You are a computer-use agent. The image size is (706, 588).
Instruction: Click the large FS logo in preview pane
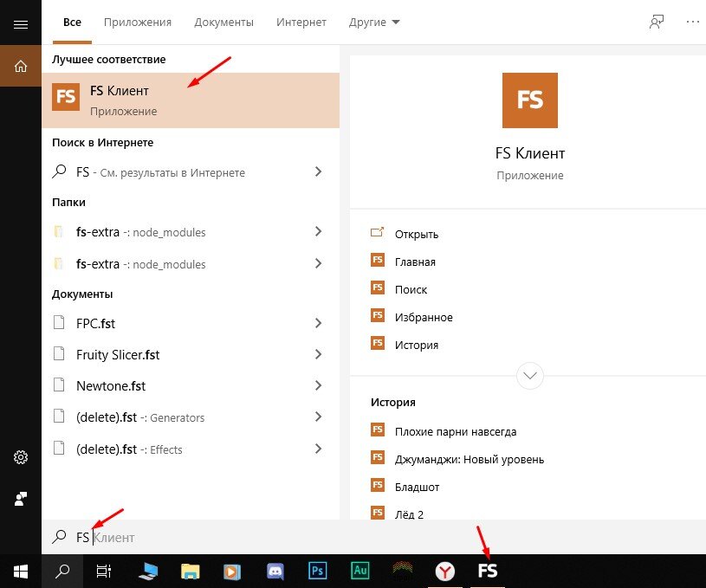click(x=530, y=100)
